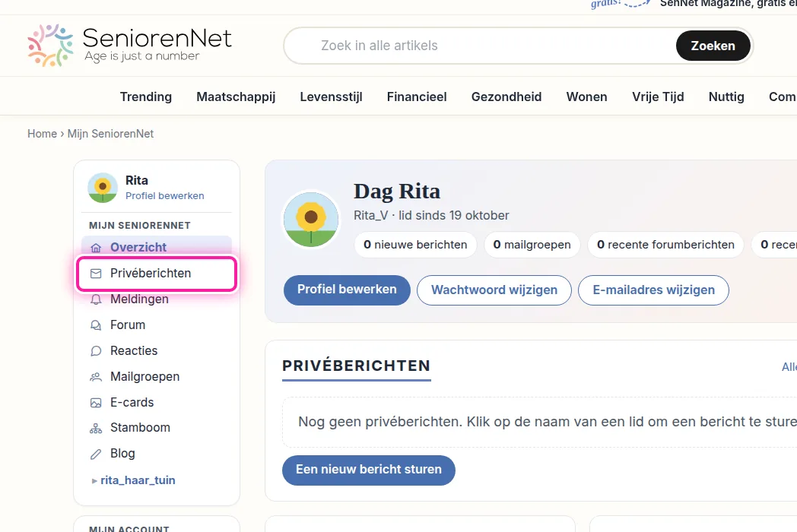Open Reacties in the sidebar
This screenshot has height=532, width=797.
coord(157,351)
